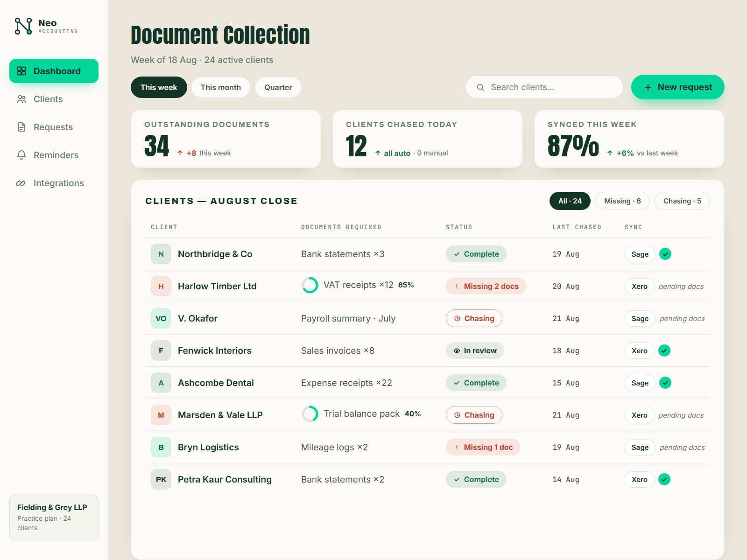Screen dimensions: 747x560
Task: Click Harlow Timber 65% progress ring
Action: [310, 285]
